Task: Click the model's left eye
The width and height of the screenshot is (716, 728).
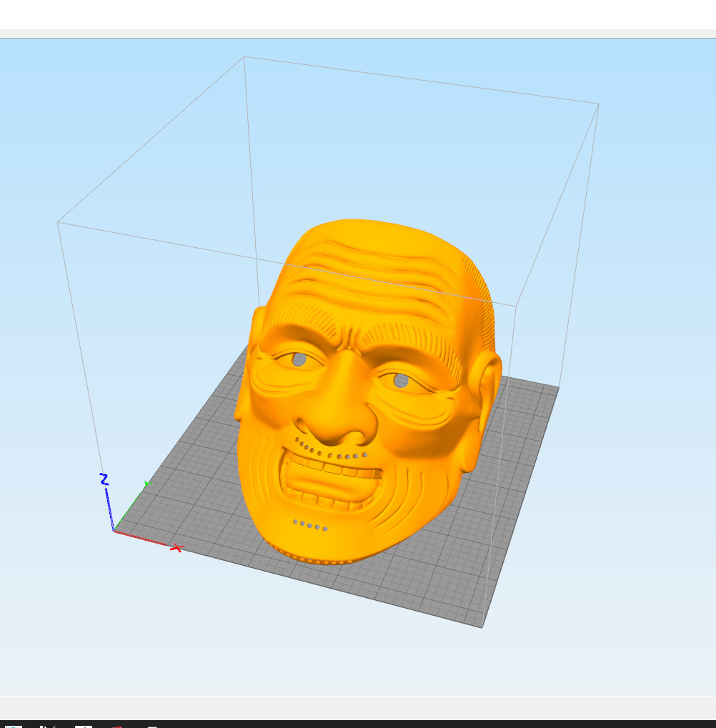Action: pyautogui.click(x=400, y=381)
